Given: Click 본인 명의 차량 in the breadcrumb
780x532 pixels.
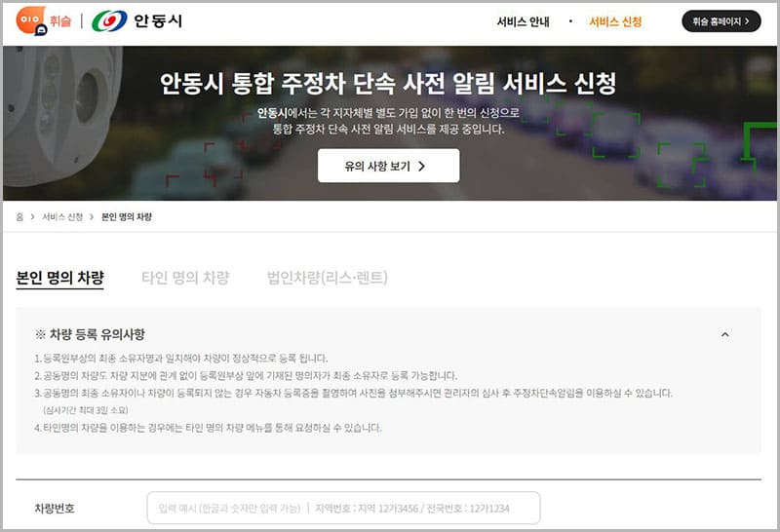Looking at the screenshot, I should pos(127,216).
